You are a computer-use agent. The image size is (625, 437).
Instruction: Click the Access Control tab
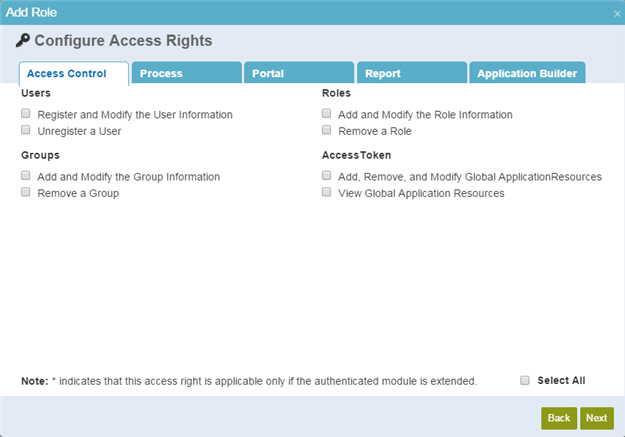(x=74, y=73)
